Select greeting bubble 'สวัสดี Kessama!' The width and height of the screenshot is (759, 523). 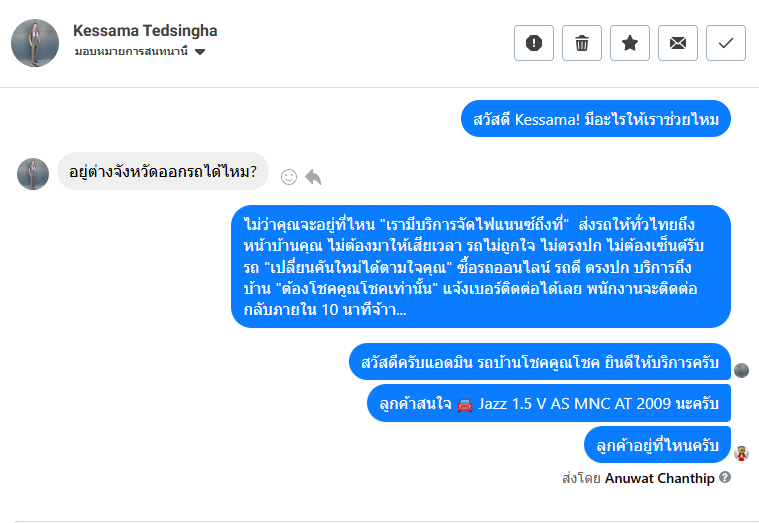pyautogui.click(x=595, y=119)
